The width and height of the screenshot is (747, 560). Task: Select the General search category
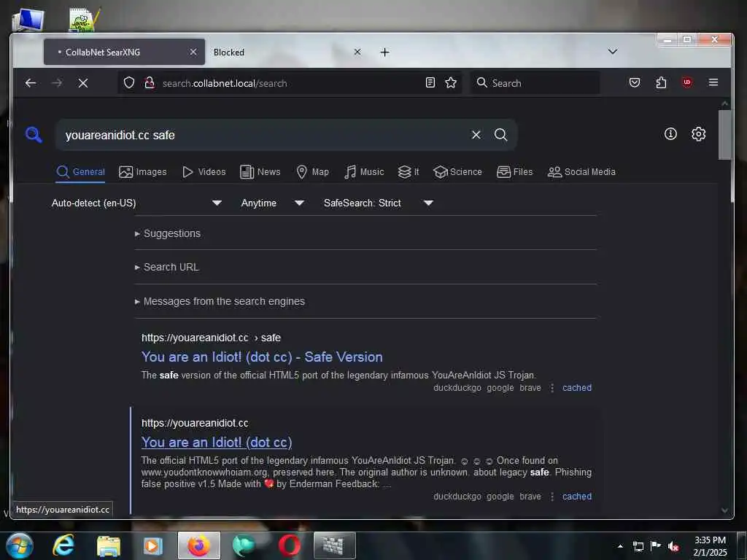[80, 172]
